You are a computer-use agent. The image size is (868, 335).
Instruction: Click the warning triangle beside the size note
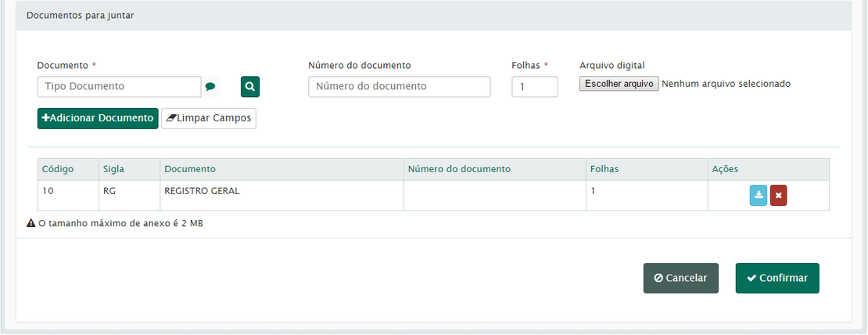31,224
